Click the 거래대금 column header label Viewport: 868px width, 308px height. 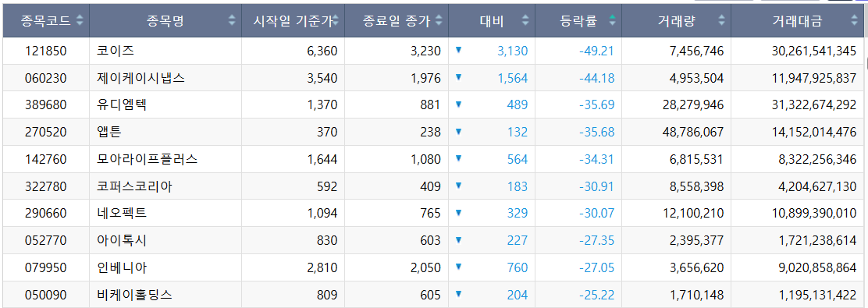(797, 21)
